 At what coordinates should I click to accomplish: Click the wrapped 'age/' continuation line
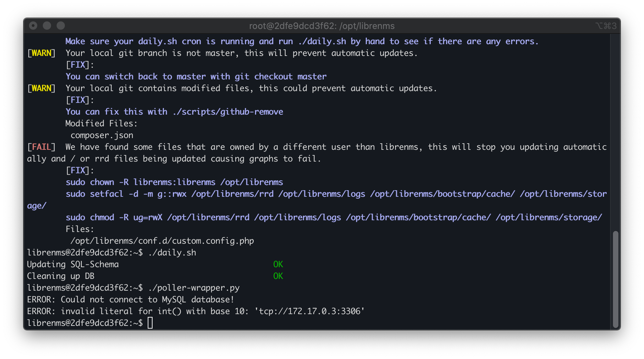point(37,206)
